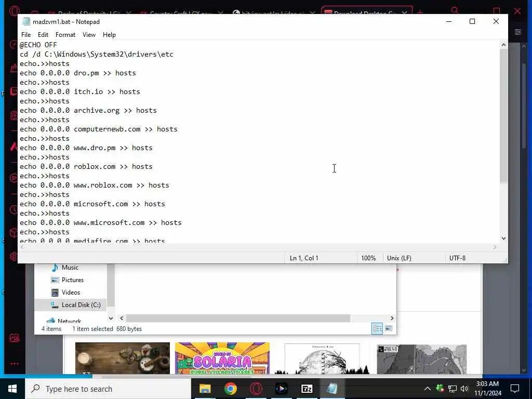Click Explorer's horizontal scrollbar right arrow
Screen dimensions: 532x399
[392, 318]
